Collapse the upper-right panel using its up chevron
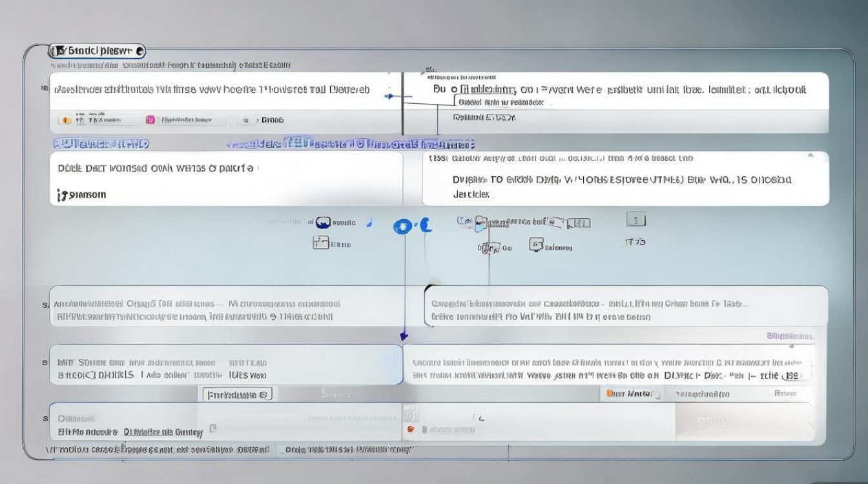The image size is (868, 484). tap(810, 156)
